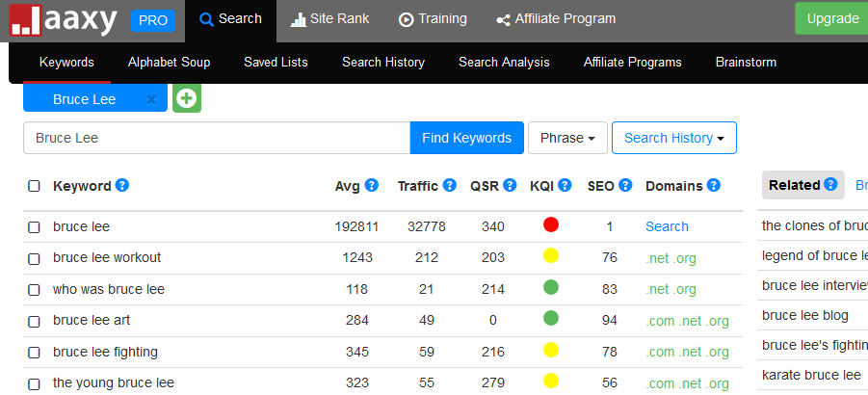The height and width of the screenshot is (395, 868).
Task: Click the PRO badge
Action: 153,20
